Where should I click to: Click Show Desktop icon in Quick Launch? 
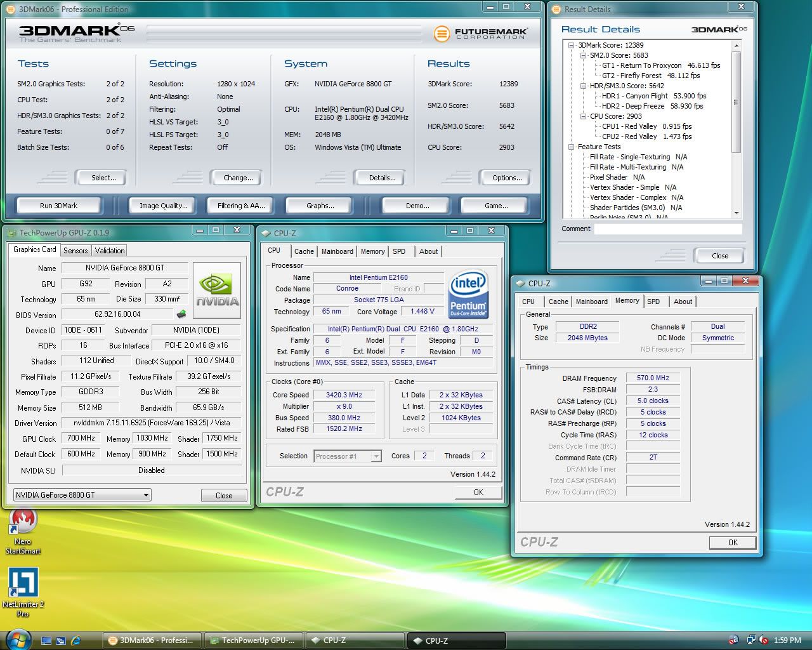(x=46, y=640)
